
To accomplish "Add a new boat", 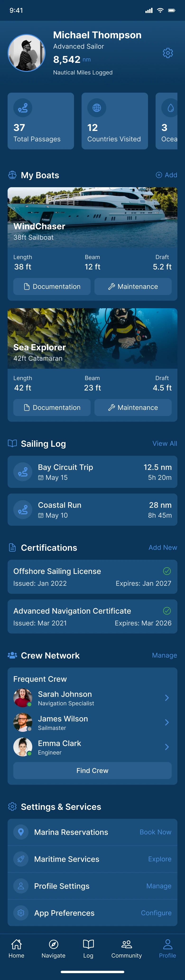I will [x=166, y=175].
